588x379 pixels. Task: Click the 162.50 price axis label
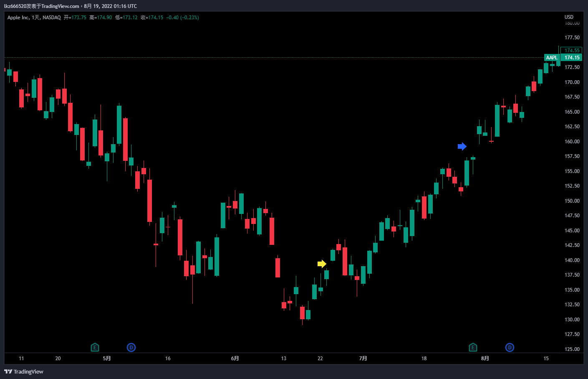[x=572, y=127]
